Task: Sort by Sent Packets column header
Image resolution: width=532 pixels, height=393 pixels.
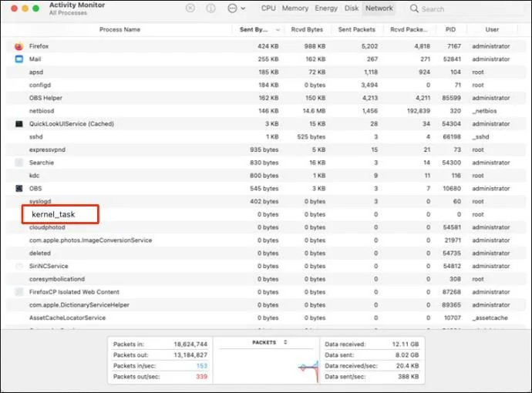Action: pos(356,29)
